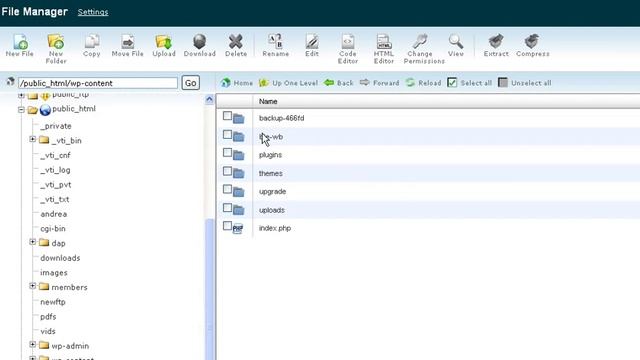The height and width of the screenshot is (360, 640).
Task: Select newftp in the folder tree
Action: click(x=53, y=302)
